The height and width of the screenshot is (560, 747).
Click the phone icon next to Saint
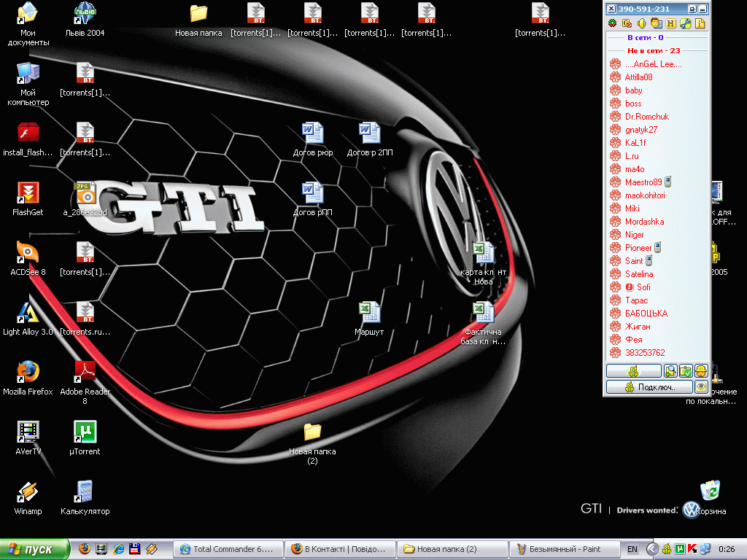(x=649, y=260)
